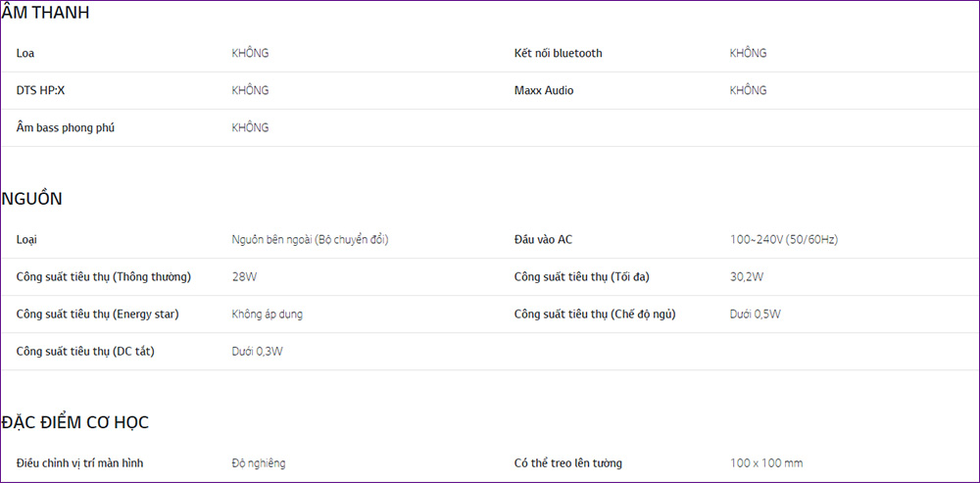Click the Công suất tiêu thụ (Chế độ ngủ) label
This screenshot has width=980, height=483.
tap(595, 314)
